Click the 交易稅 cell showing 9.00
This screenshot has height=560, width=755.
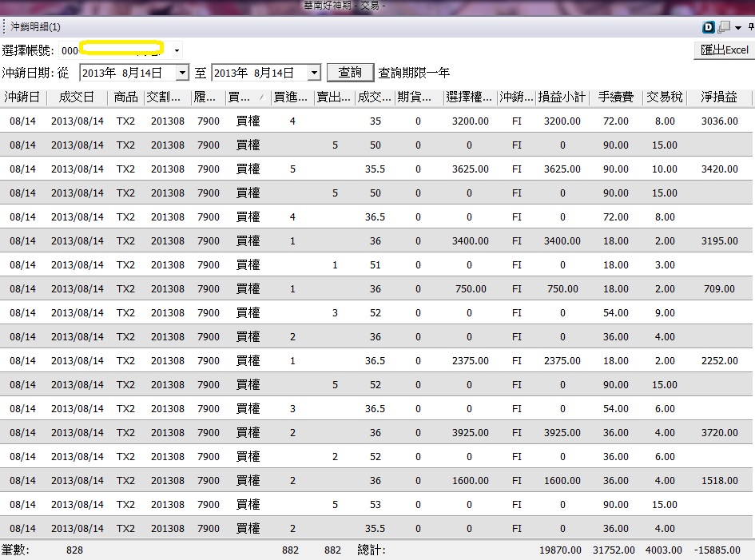point(665,313)
